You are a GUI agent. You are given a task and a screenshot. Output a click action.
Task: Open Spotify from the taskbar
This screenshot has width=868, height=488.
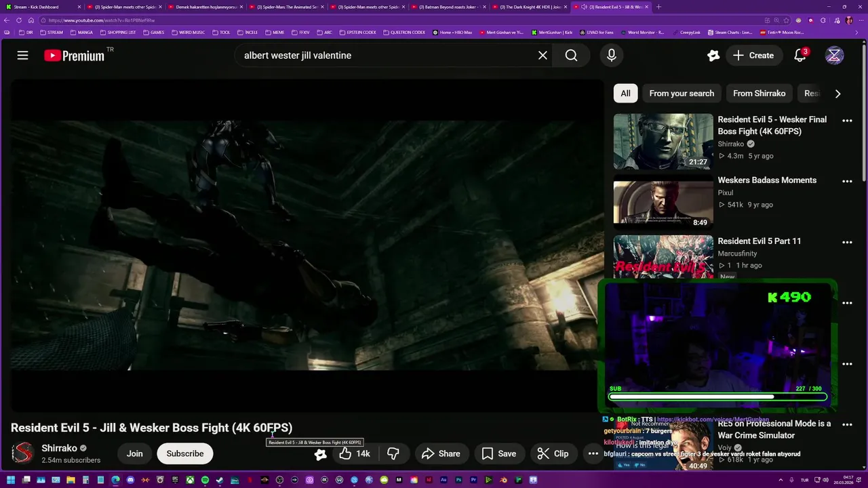point(205,480)
